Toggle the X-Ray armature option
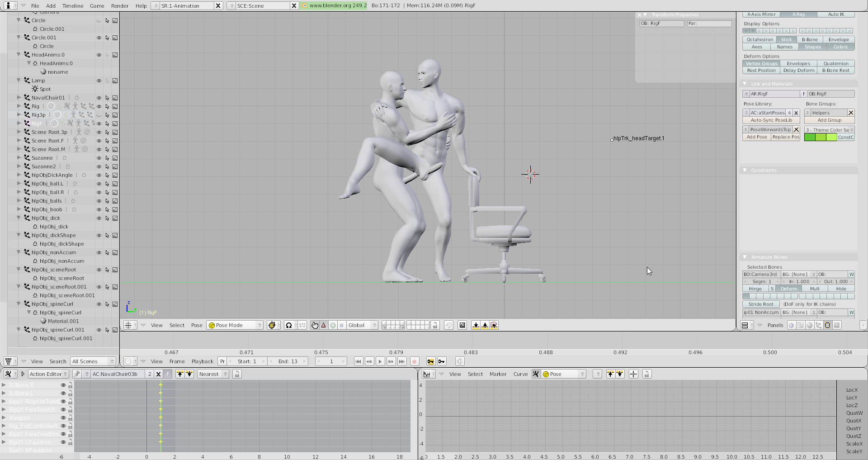 tap(798, 14)
